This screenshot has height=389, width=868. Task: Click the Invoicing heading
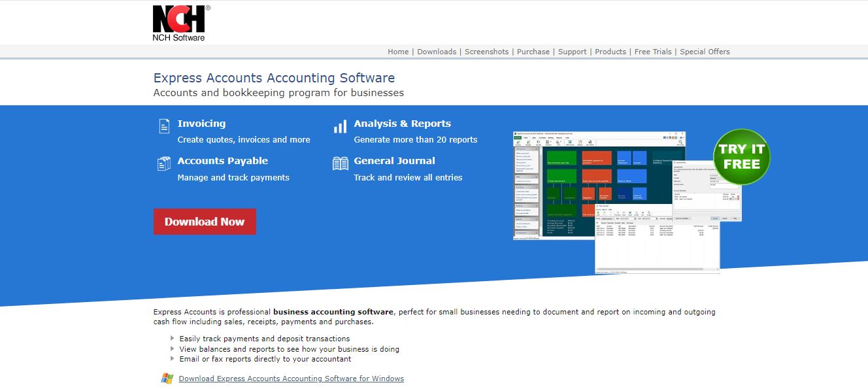(201, 124)
